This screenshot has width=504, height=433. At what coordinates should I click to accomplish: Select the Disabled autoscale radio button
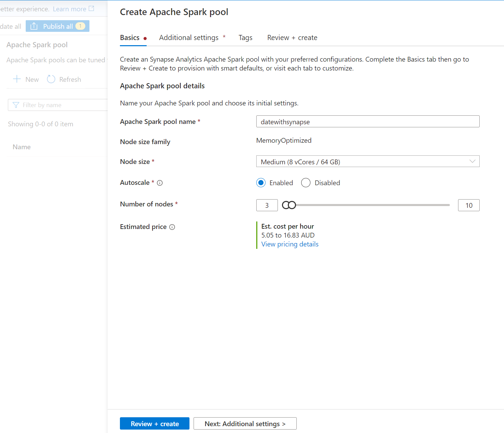(x=306, y=183)
